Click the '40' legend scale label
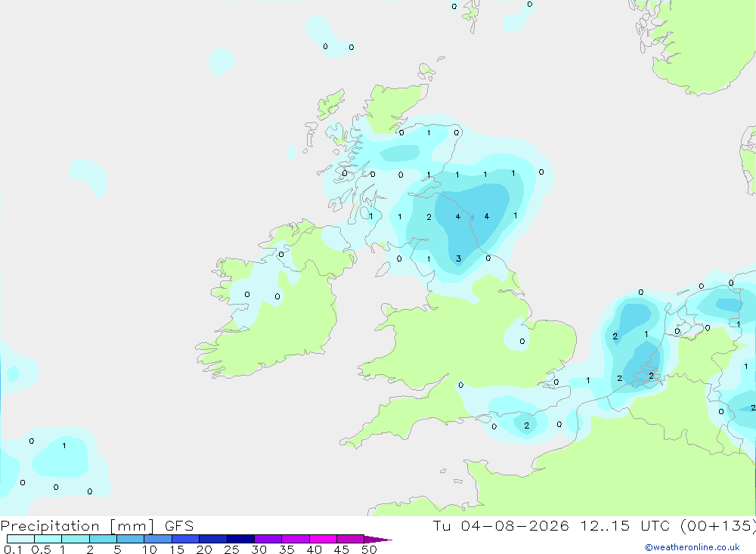 tap(314, 549)
